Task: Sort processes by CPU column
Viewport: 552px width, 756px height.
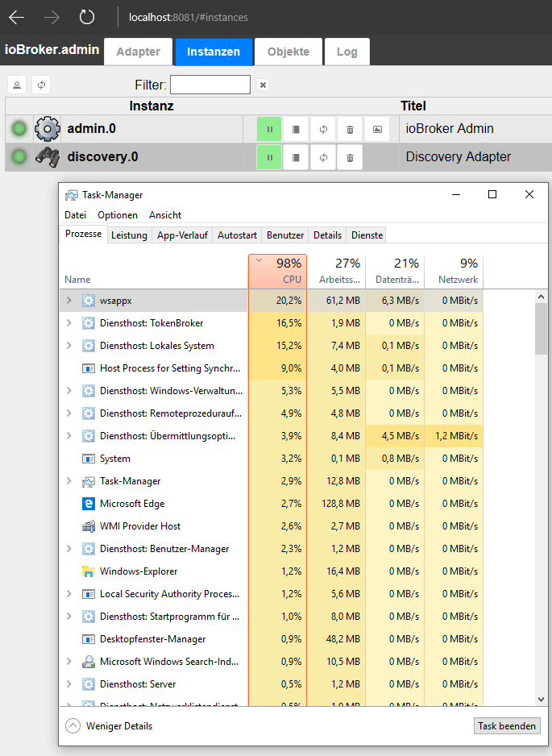Action: [x=278, y=272]
